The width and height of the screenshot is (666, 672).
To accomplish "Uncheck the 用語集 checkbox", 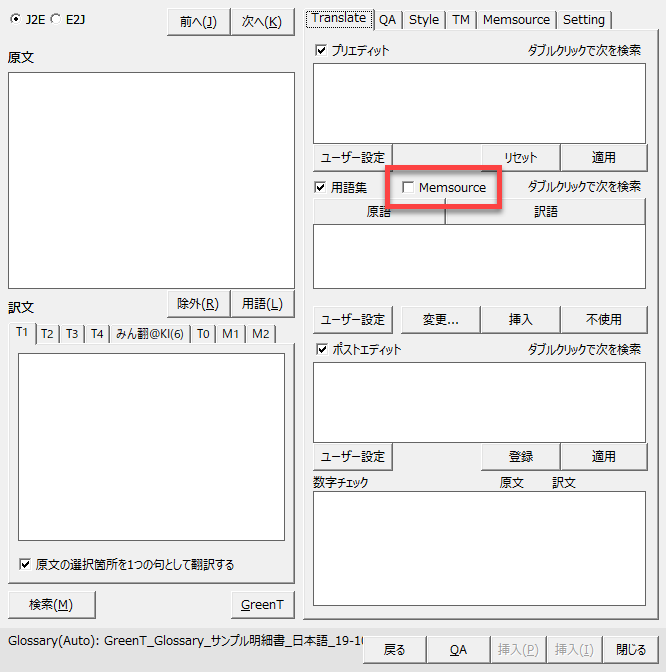I will [321, 187].
